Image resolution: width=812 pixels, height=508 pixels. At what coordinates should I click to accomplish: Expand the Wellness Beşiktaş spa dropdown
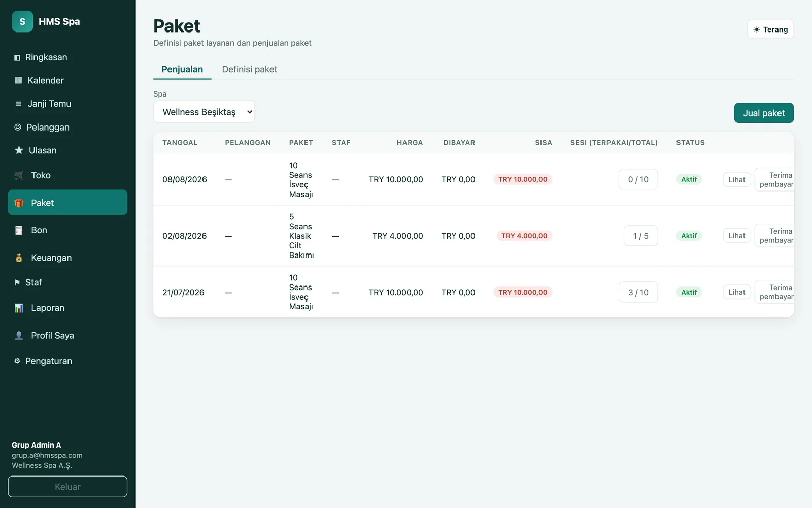click(x=204, y=112)
